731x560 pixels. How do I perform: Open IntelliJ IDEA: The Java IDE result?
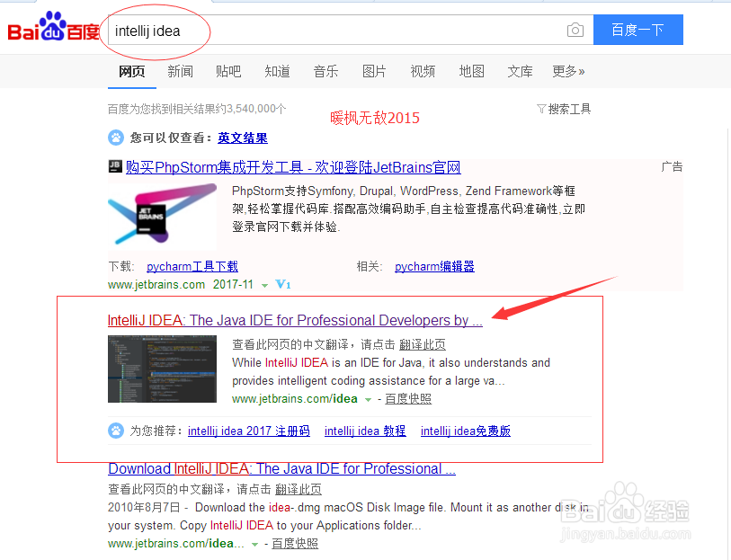[x=295, y=320]
